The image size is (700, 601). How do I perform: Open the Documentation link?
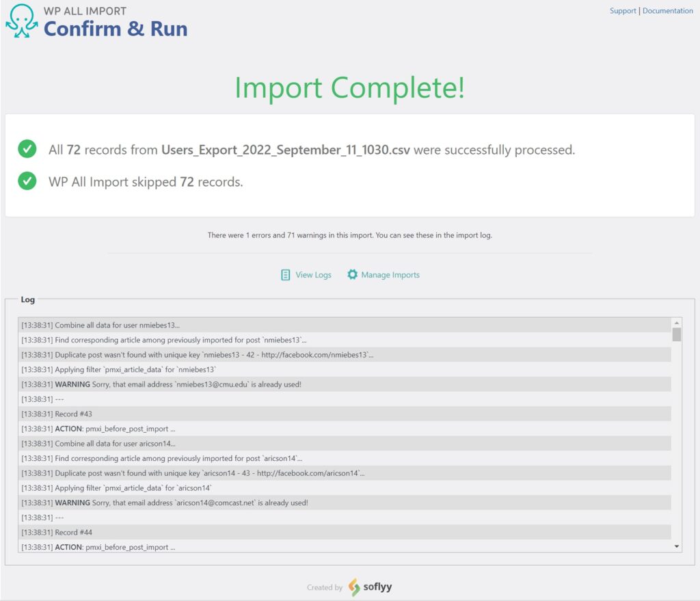click(x=668, y=11)
